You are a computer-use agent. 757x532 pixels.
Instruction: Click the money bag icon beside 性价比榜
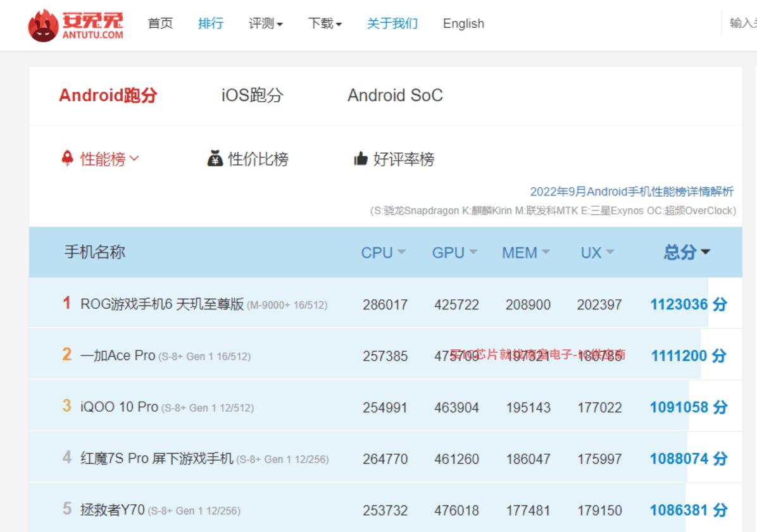pyautogui.click(x=215, y=158)
